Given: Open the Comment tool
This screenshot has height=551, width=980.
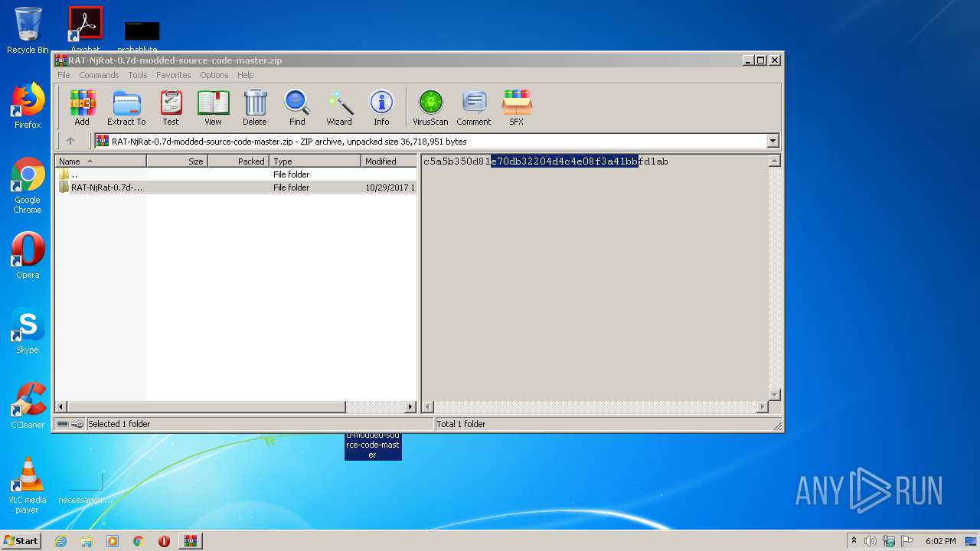Looking at the screenshot, I should (474, 107).
